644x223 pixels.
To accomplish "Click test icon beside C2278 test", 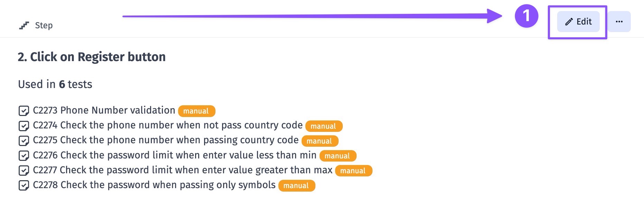I will coord(24,185).
